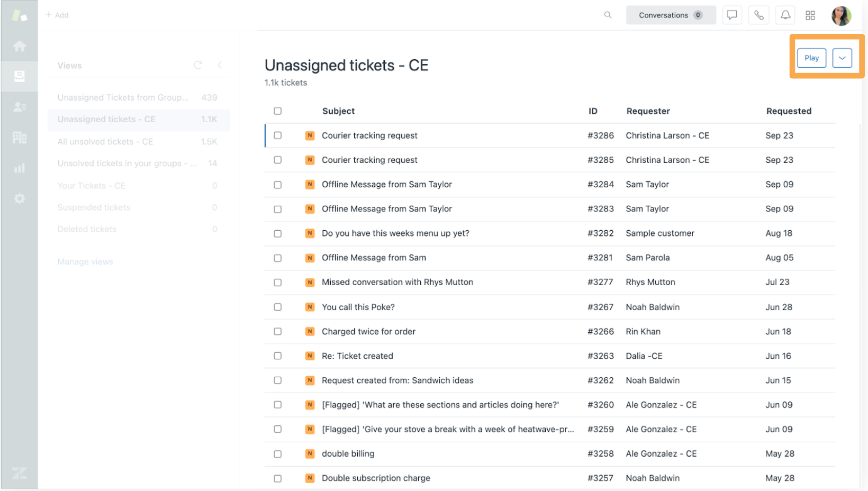Switch to the 'Suspended tickets' view

click(94, 207)
